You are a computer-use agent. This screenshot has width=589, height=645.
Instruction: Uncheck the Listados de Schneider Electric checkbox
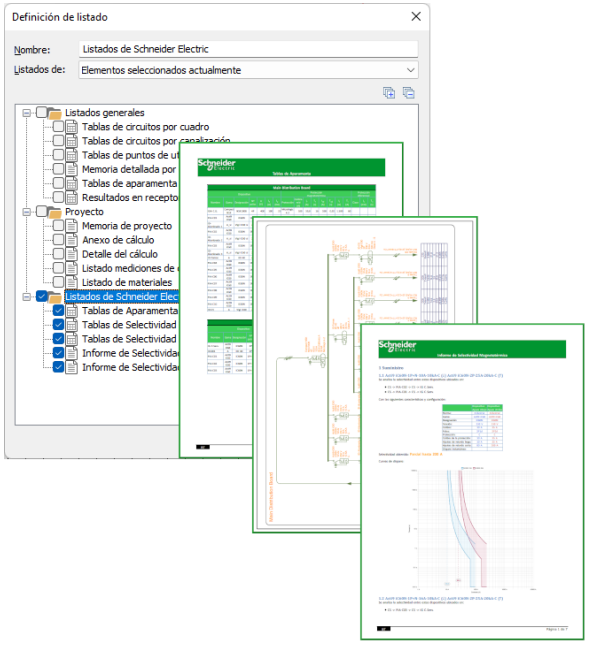tap(42, 296)
